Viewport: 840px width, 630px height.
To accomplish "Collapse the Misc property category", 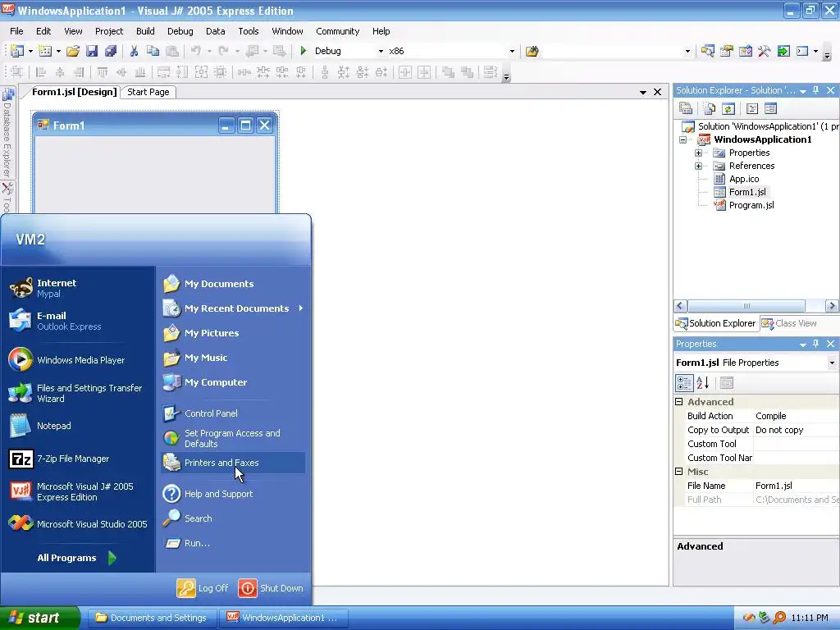I will click(x=678, y=472).
